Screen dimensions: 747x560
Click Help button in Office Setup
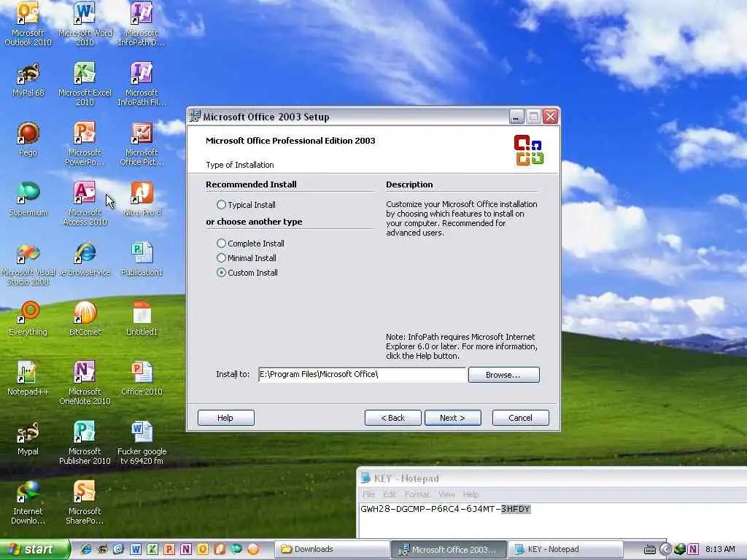click(x=225, y=418)
